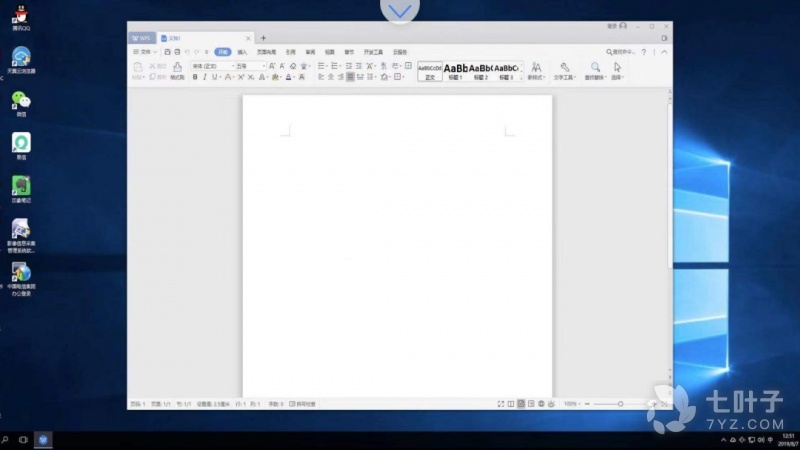This screenshot has width=800, height=450.
Task: Toggle bold formatting in the ribbon
Action: (x=195, y=77)
